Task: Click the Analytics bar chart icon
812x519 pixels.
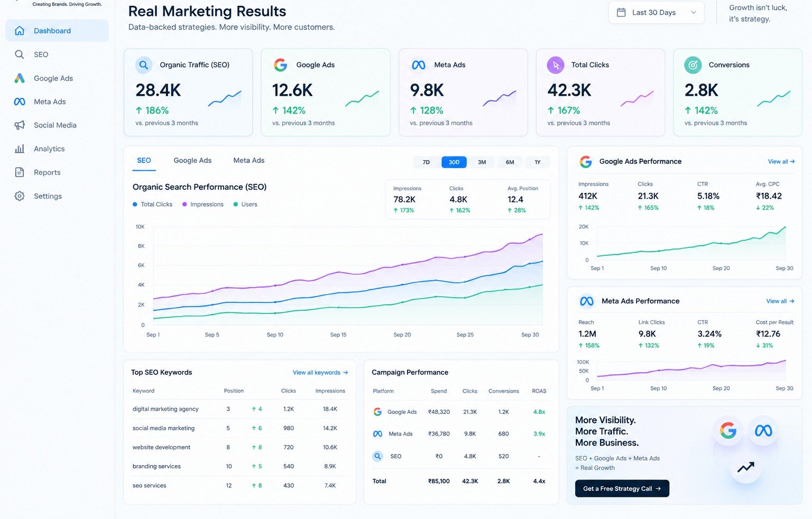Action: click(x=20, y=149)
